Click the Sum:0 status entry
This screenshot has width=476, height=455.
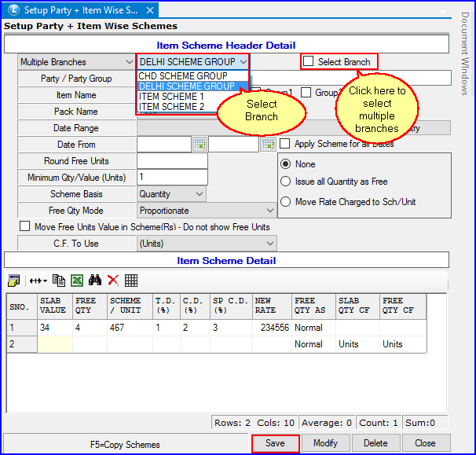click(424, 423)
